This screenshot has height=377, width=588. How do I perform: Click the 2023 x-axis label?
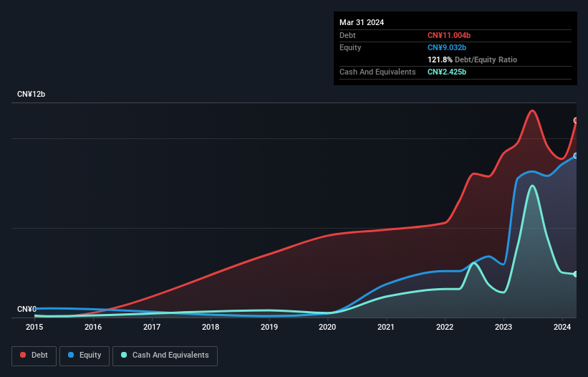tap(503, 327)
